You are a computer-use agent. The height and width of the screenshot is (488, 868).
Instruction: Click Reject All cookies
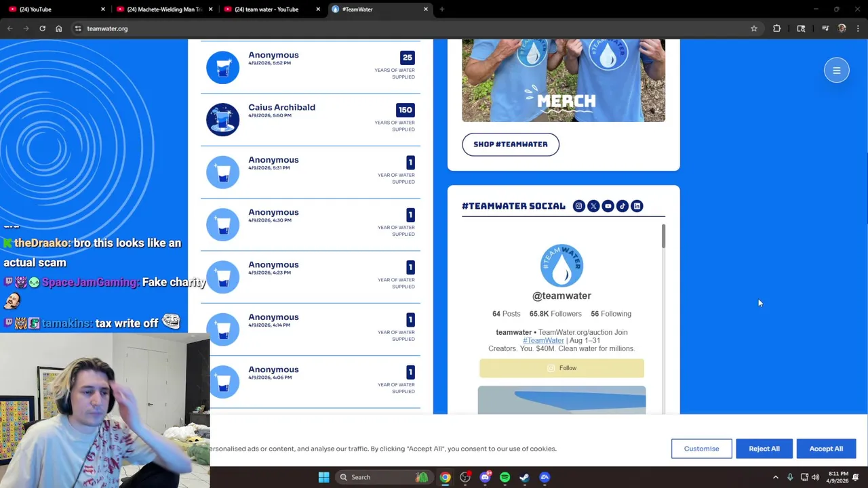point(764,449)
